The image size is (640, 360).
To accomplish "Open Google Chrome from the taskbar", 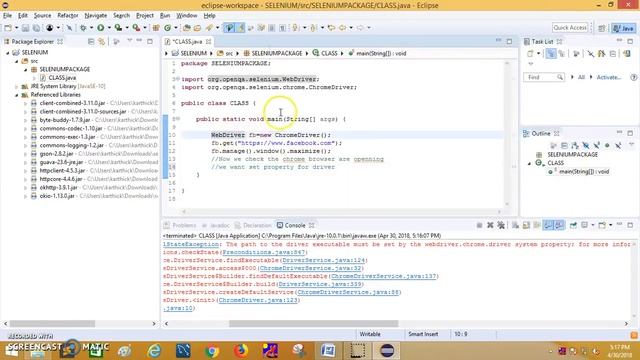I will pyautogui.click(x=212, y=351).
